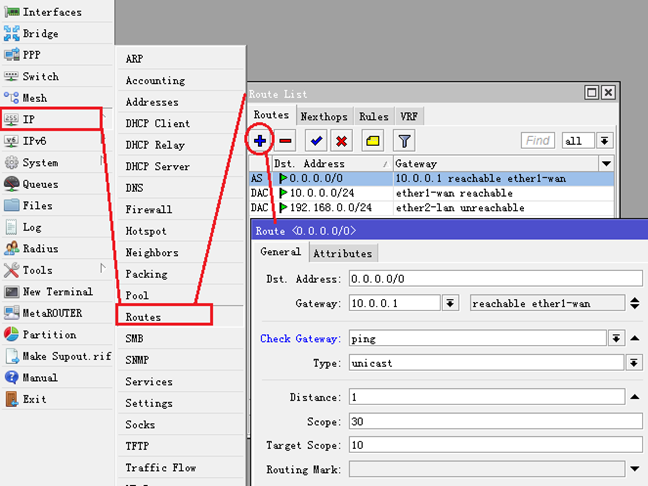
Task: Switch to the Attributes tab in Route dialog
Action: (x=343, y=253)
